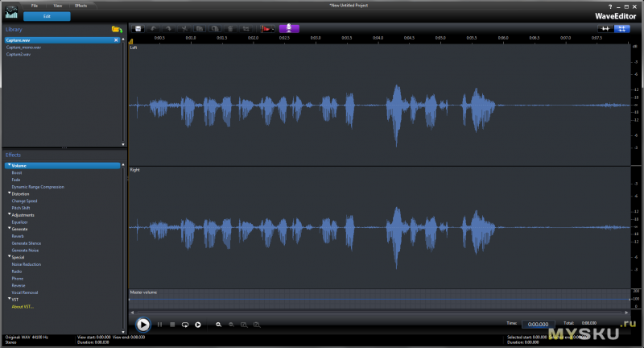Screen dimensions: 644x348
Task: Click the Cut scissors icon
Action: tap(184, 28)
